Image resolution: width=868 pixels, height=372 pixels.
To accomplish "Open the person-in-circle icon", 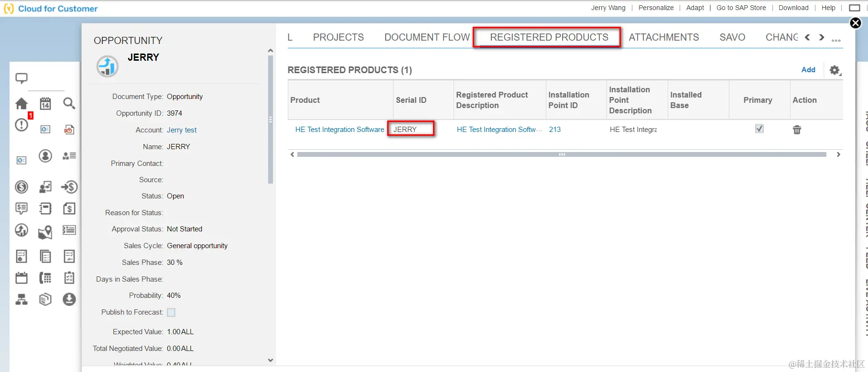I will (45, 156).
